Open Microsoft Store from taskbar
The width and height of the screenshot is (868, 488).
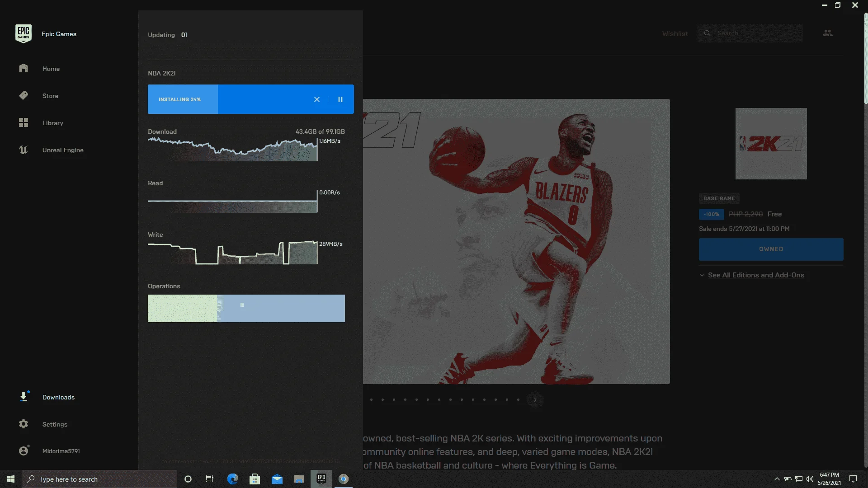coord(255,479)
